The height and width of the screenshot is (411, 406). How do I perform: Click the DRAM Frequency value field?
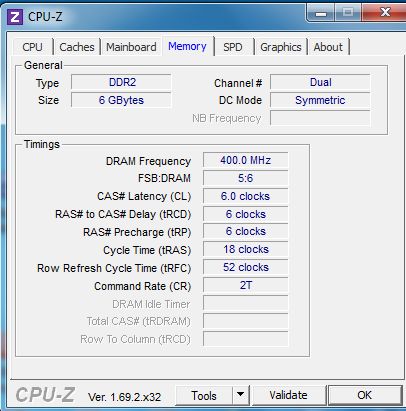(x=246, y=160)
